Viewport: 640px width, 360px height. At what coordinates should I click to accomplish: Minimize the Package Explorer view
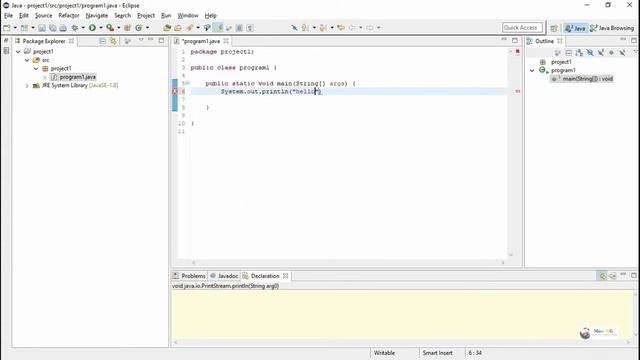pos(151,40)
